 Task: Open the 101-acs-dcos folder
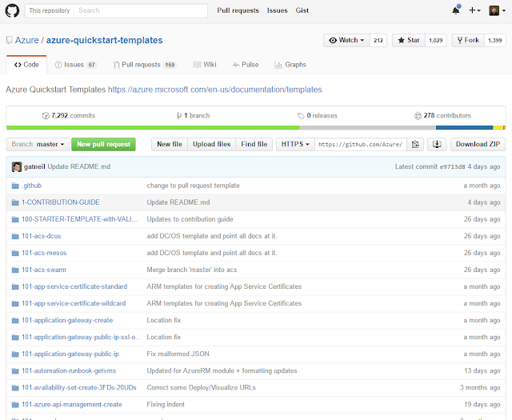point(42,236)
